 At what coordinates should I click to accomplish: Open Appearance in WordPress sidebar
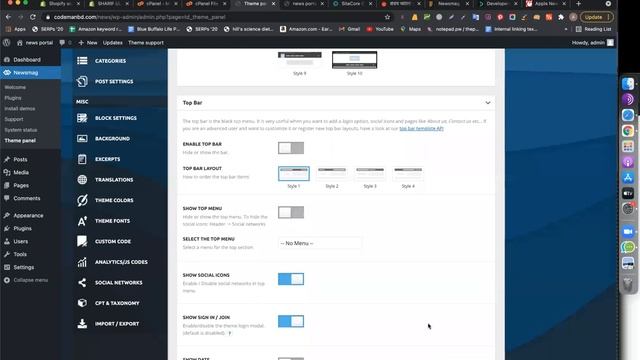[28, 216]
